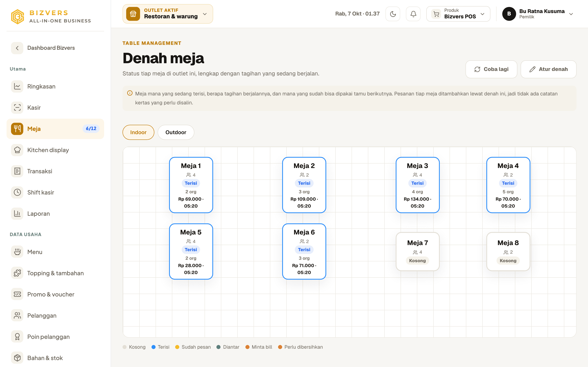Open Promo & voucher ticket icon
Screen dimensions: 588x367
coord(17,294)
